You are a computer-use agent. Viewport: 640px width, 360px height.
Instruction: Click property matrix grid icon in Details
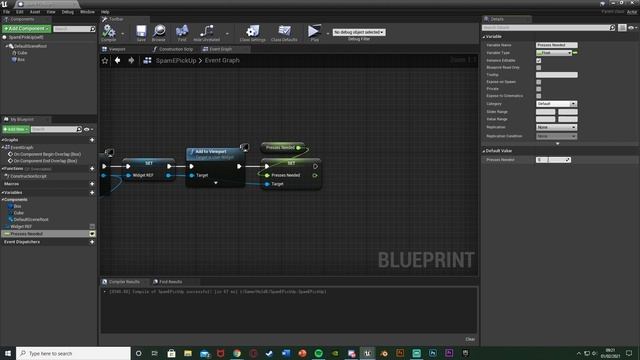coord(622,28)
